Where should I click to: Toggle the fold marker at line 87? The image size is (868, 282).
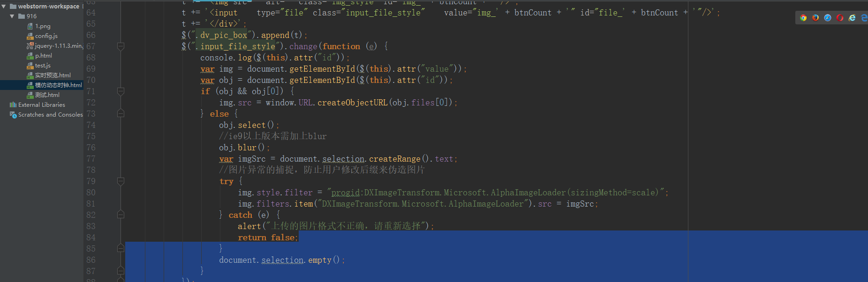[121, 271]
